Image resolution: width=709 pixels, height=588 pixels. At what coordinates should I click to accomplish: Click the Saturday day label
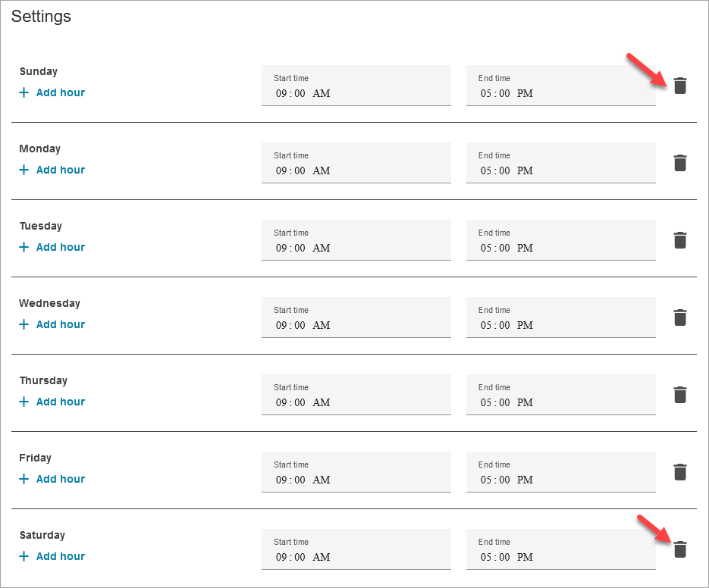tap(42, 536)
